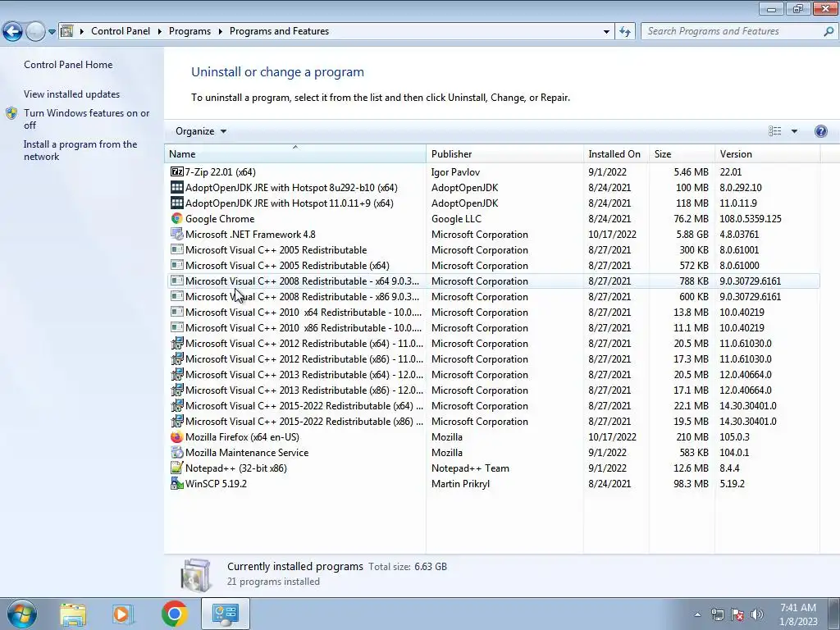Image resolution: width=840 pixels, height=630 pixels.
Task: Click the Control Panel taskbar button
Action: point(225,614)
